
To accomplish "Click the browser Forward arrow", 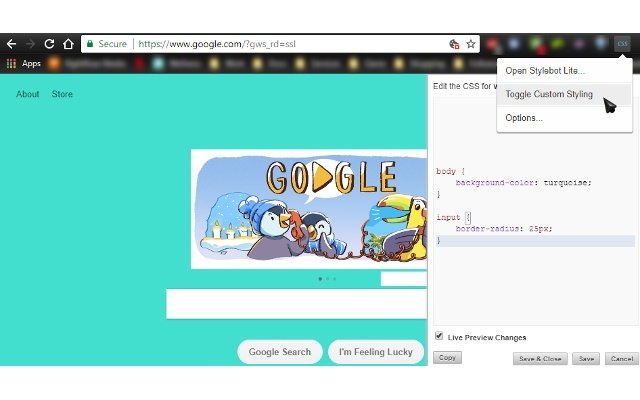I will click(x=30, y=44).
